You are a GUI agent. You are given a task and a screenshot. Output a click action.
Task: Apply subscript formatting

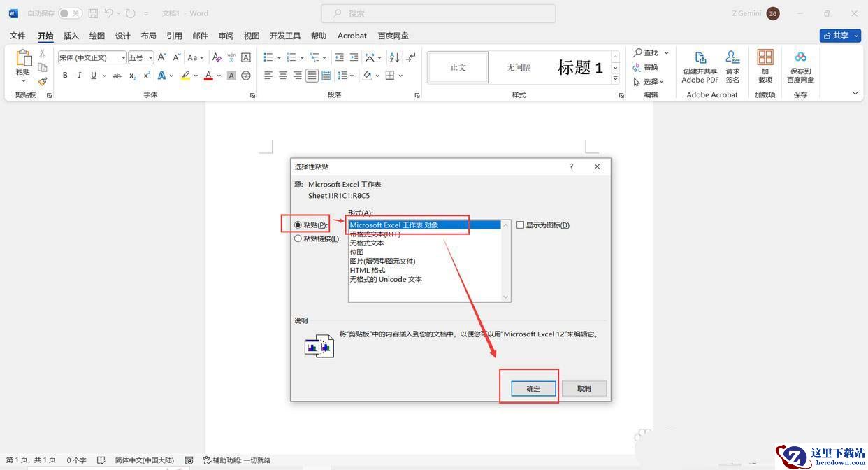(132, 76)
